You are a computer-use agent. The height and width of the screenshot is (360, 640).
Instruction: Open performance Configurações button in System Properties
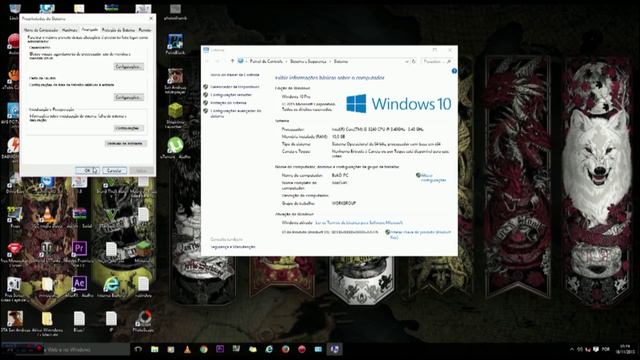coord(129,67)
